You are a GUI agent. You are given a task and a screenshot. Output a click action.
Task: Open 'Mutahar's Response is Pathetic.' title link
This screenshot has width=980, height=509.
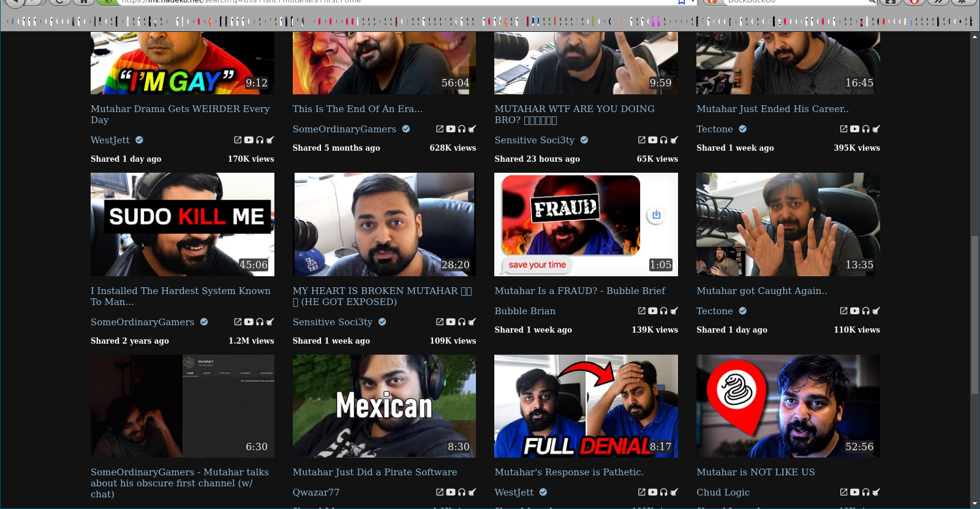click(x=569, y=472)
